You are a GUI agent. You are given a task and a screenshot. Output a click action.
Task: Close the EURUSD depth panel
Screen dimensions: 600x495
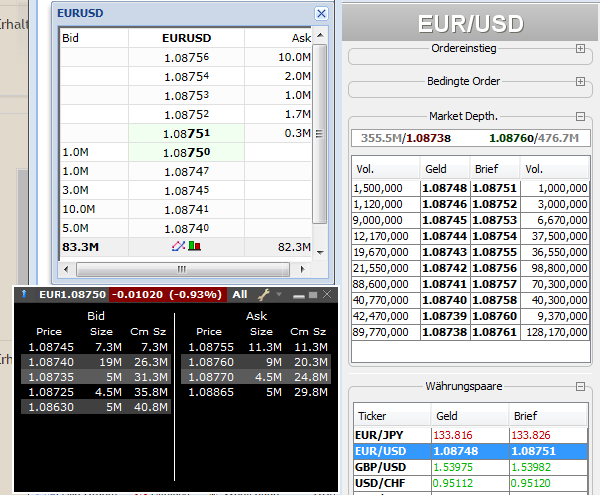[x=321, y=14]
